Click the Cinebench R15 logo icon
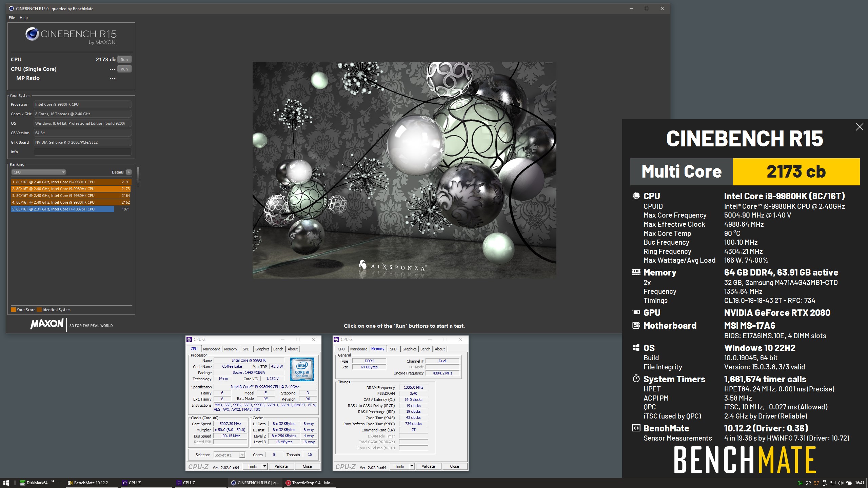 point(32,34)
